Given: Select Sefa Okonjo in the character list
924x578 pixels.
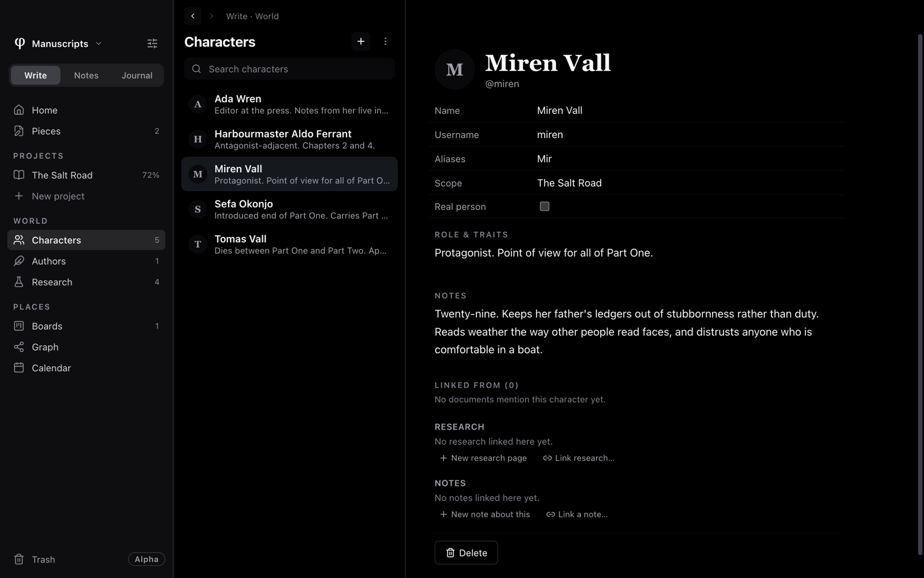Looking at the screenshot, I should click(x=289, y=209).
